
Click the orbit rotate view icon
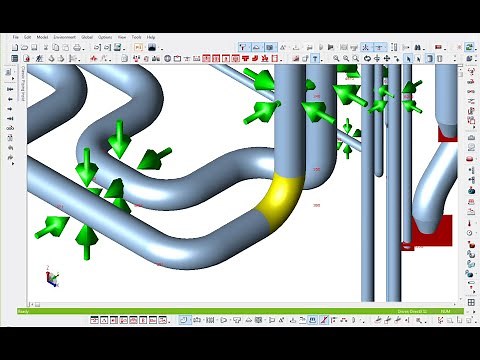pyautogui.click(x=367, y=59)
